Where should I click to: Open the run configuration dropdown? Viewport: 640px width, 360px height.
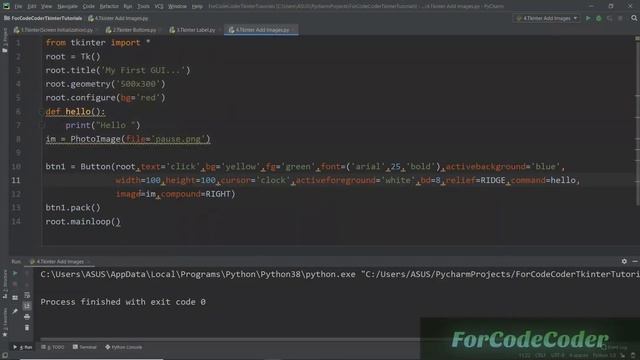(x=547, y=18)
